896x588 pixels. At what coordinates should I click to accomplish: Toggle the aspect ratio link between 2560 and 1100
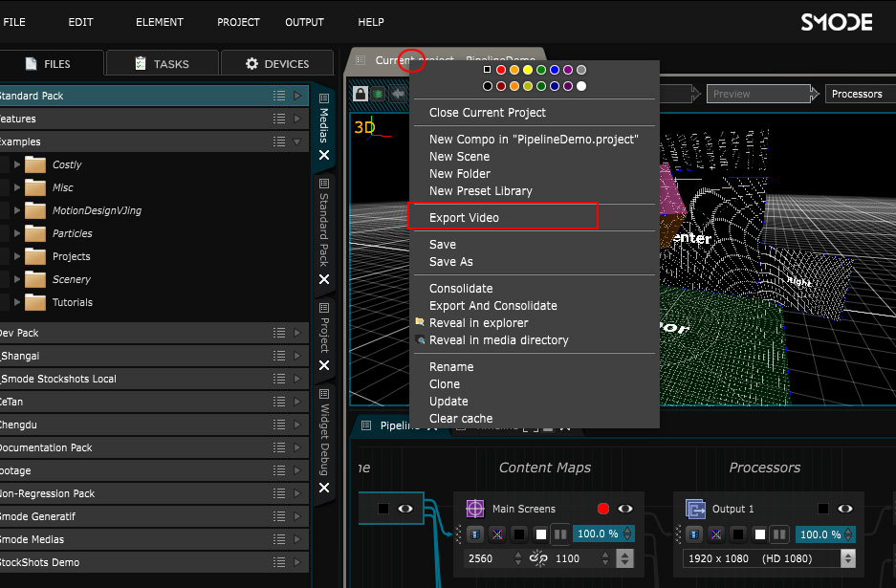tap(538, 558)
